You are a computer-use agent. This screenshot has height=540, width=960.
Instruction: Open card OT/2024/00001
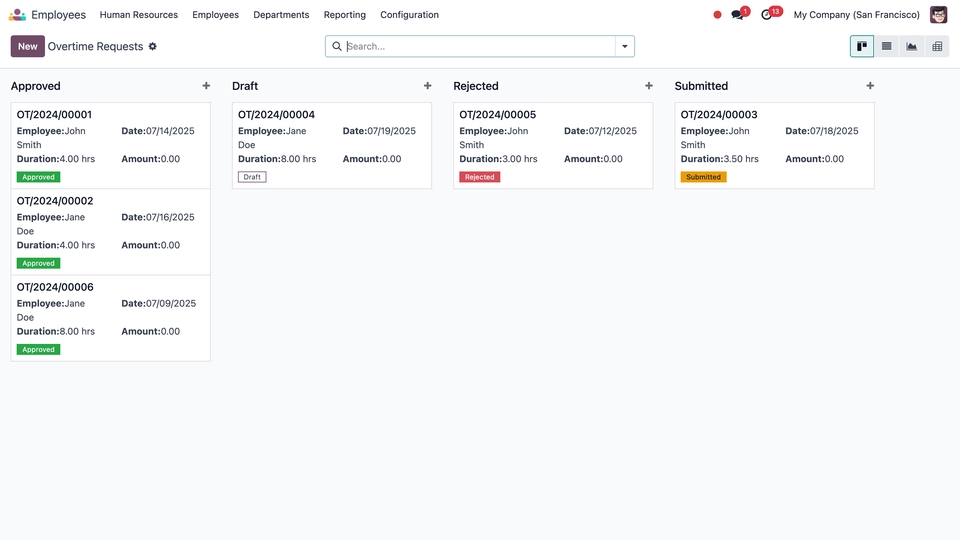[110, 145]
